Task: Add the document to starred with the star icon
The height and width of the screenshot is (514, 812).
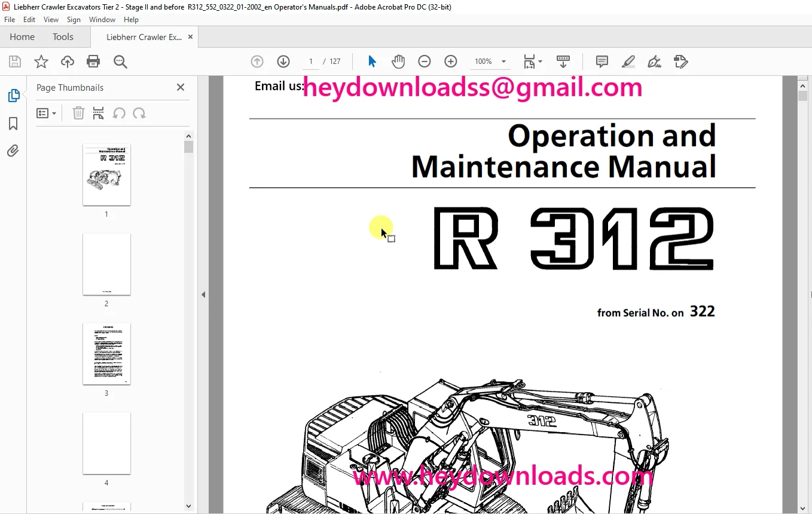Action: pos(41,62)
